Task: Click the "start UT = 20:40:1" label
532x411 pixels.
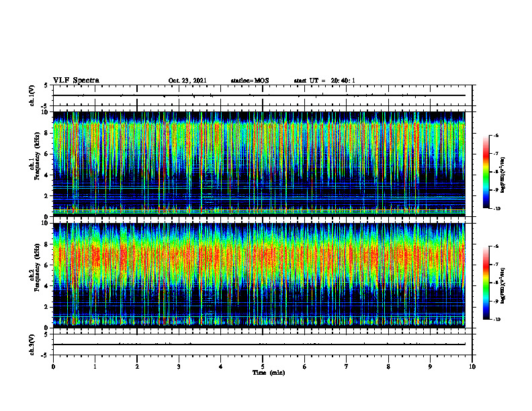Action: point(324,81)
